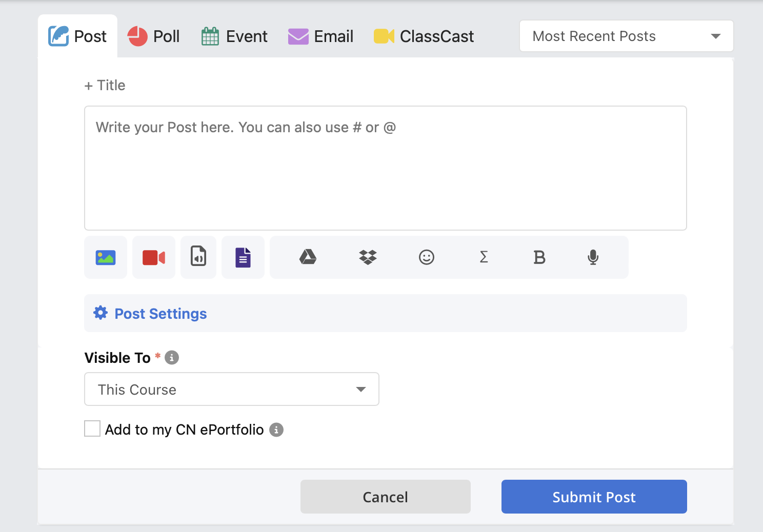Image resolution: width=763 pixels, height=532 pixels.
Task: Switch to the ClassCast tab
Action: pos(424,36)
